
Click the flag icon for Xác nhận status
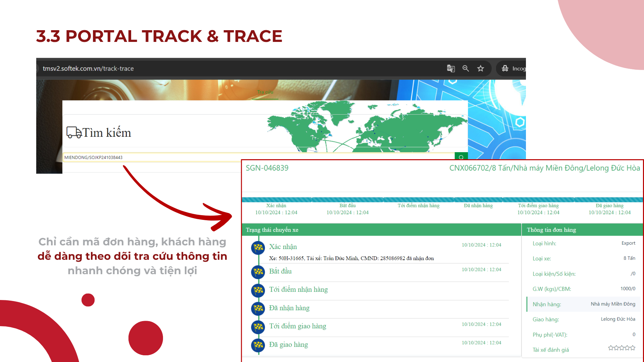coord(258,248)
